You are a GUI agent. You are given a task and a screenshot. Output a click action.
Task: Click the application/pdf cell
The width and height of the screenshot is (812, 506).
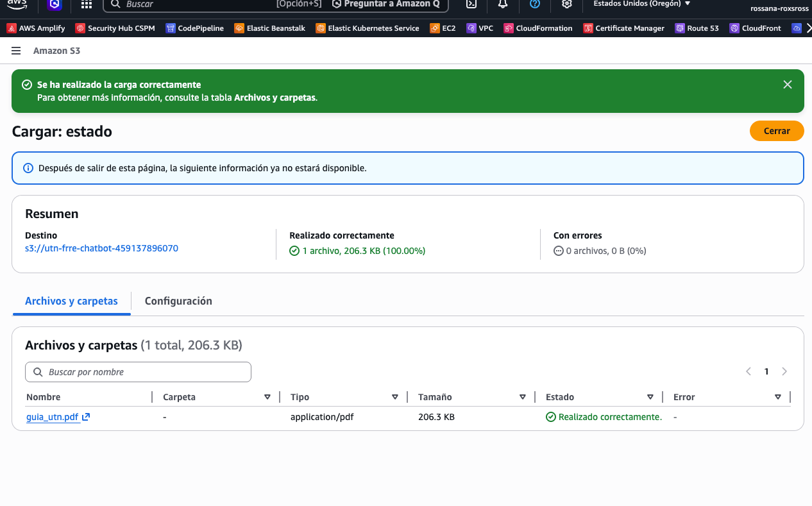click(322, 417)
